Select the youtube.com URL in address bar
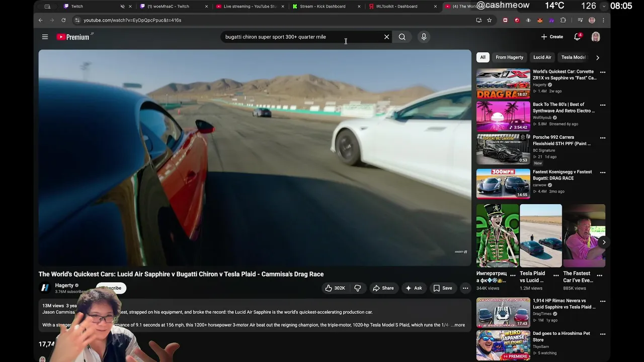This screenshot has height=362, width=644. (132, 20)
